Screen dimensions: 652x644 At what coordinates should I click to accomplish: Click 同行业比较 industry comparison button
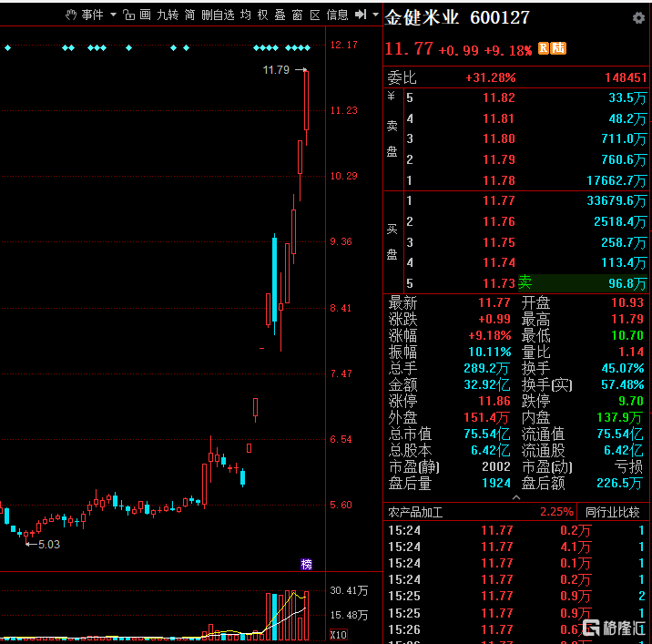click(613, 512)
